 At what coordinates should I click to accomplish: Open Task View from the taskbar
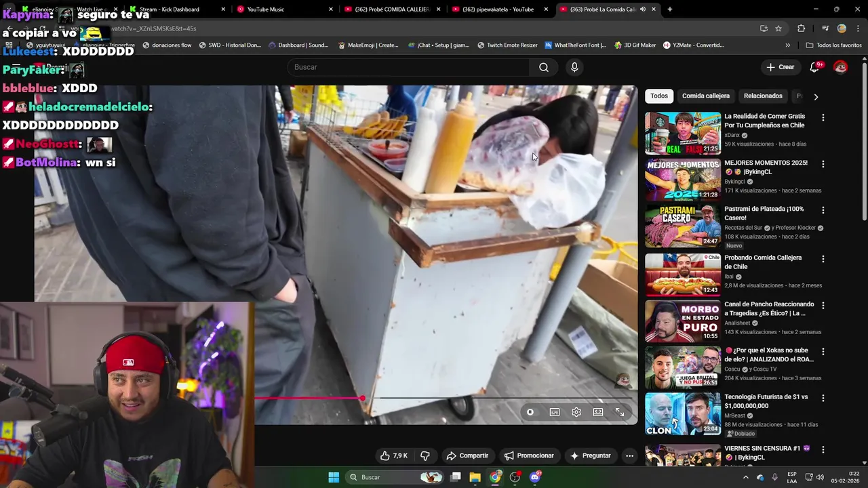(x=456, y=477)
